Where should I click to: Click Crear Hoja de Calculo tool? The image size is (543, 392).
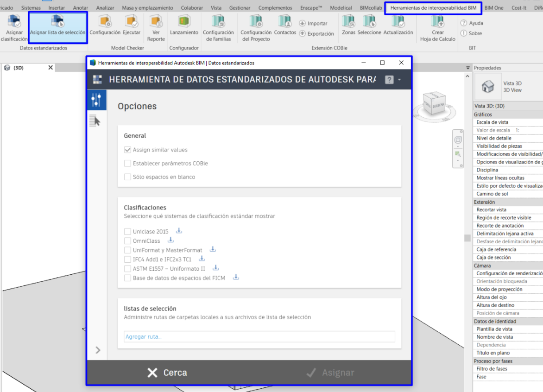tap(438, 28)
